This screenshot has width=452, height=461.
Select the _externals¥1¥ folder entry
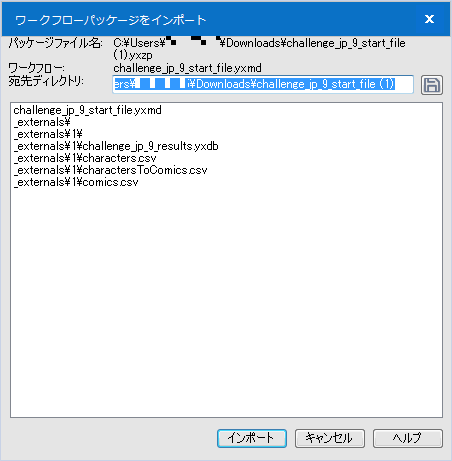[48, 134]
